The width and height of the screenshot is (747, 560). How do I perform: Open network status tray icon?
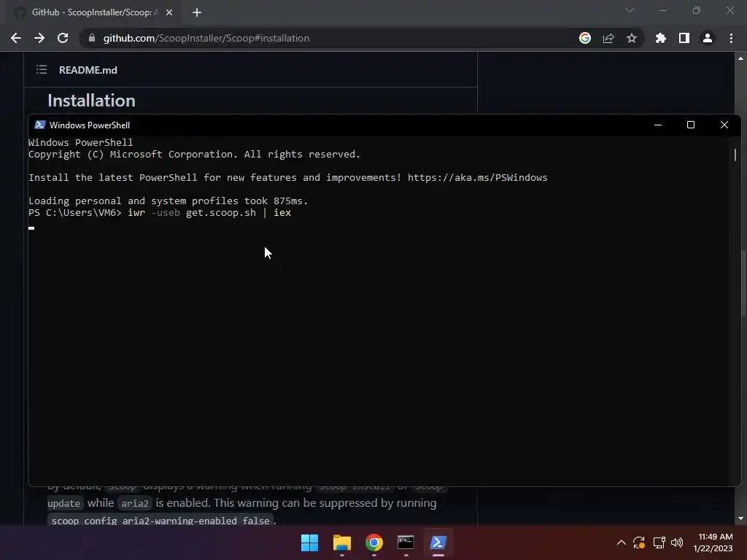click(659, 542)
